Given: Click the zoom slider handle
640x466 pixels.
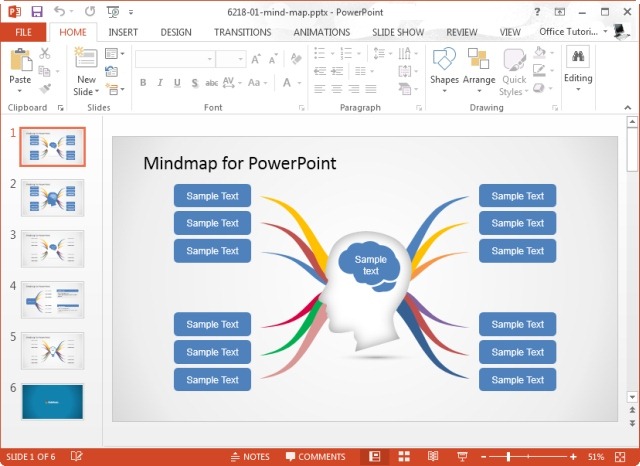Looking at the screenshot, I should point(508,457).
